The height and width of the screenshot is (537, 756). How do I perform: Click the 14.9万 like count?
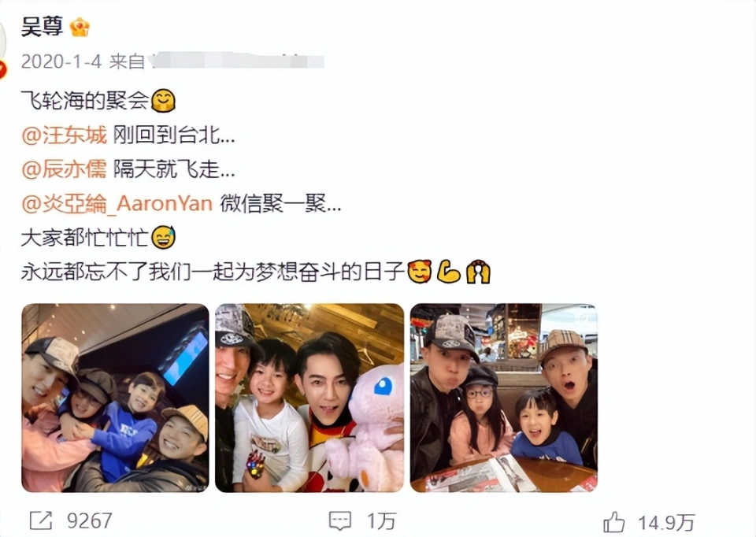[x=666, y=523]
